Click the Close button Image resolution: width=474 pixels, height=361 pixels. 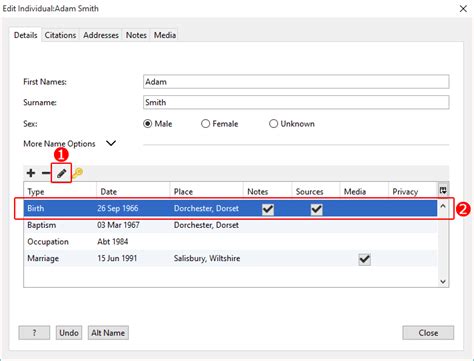coord(428,333)
